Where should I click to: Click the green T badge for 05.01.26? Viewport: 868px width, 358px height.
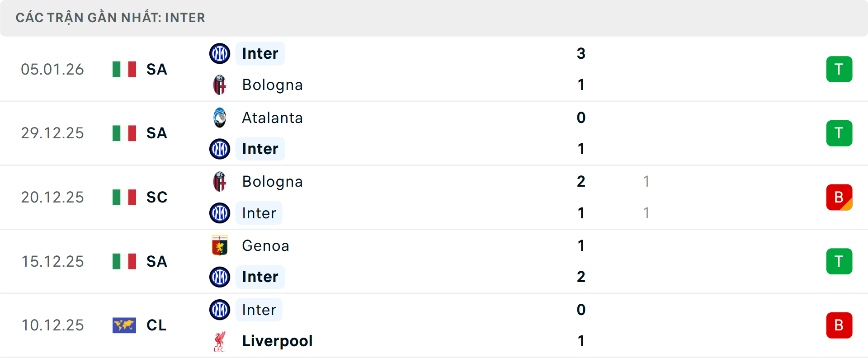pos(839,69)
